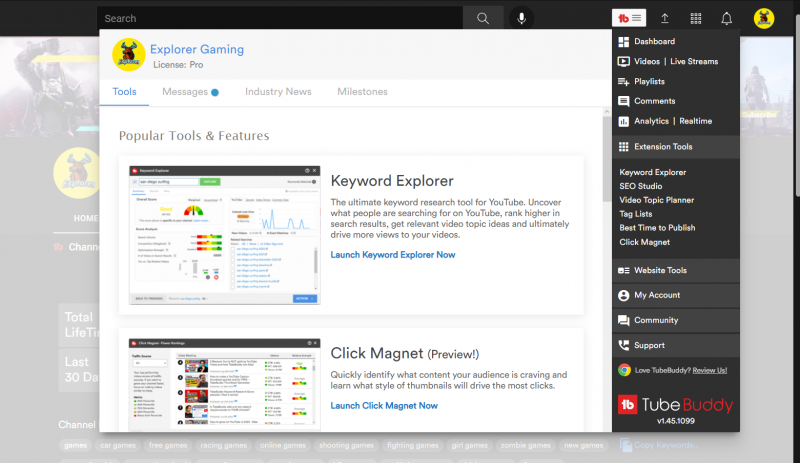
Task: Click the search magnifier button
Action: coord(483,18)
